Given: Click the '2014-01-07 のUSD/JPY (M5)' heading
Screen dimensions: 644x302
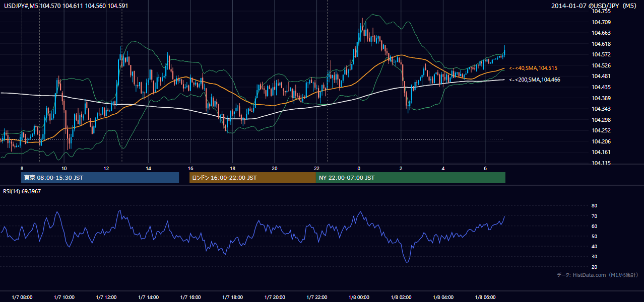Looking at the screenshot, I should point(595,6).
